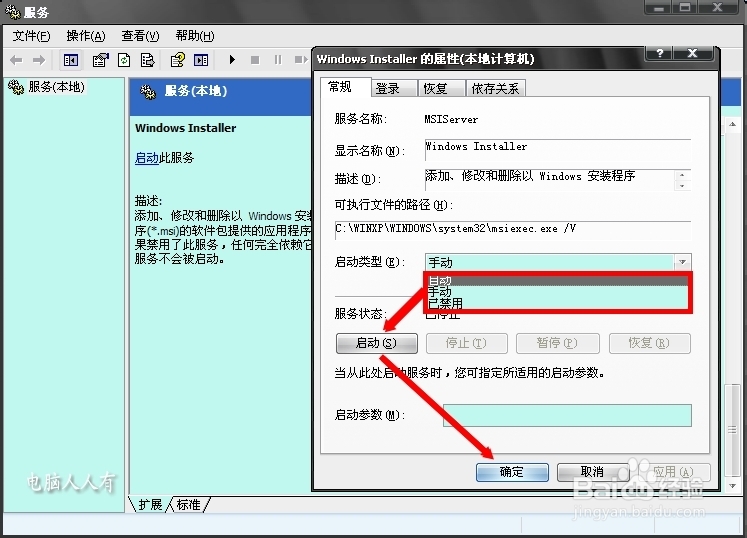Click the Back arrow in Services toolbar
The image size is (747, 538).
click(16, 60)
